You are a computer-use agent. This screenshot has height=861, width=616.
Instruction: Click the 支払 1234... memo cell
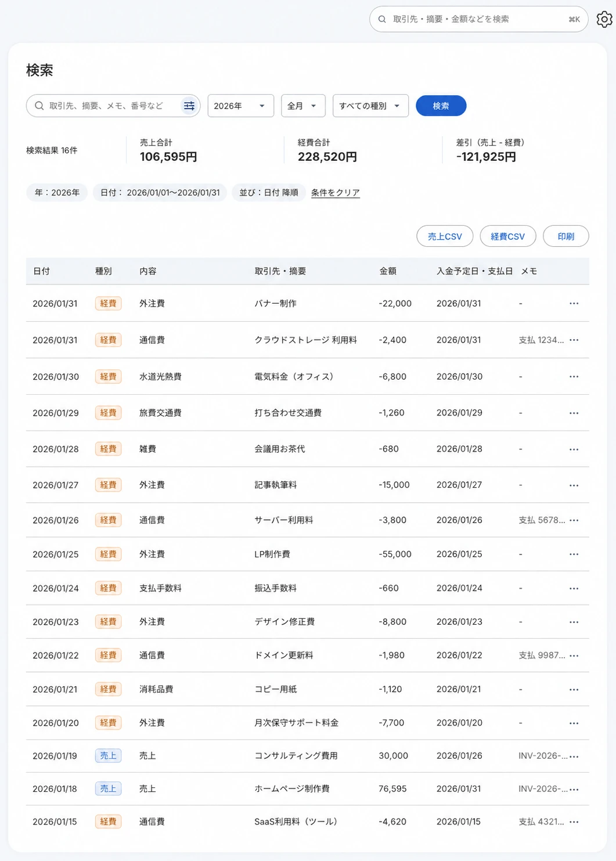pyautogui.click(x=541, y=340)
